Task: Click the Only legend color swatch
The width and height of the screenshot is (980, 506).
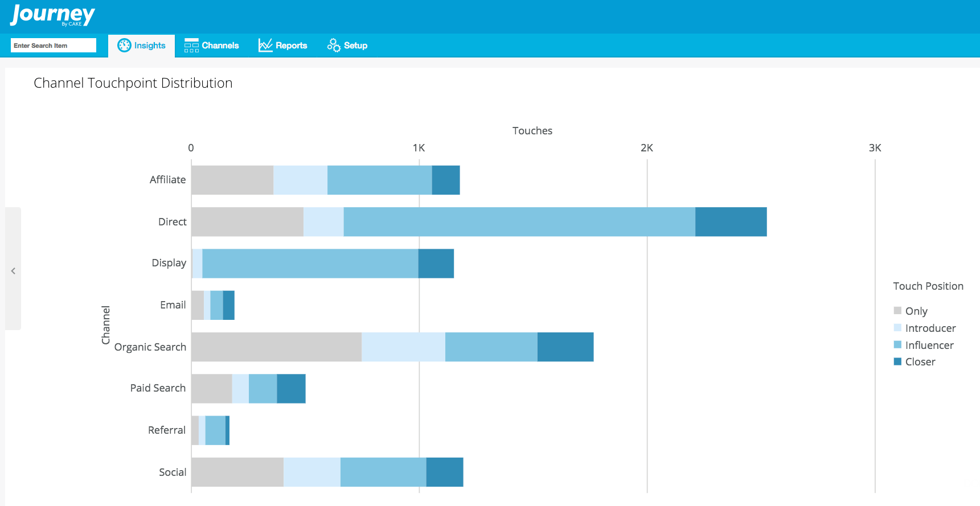Action: 897,311
